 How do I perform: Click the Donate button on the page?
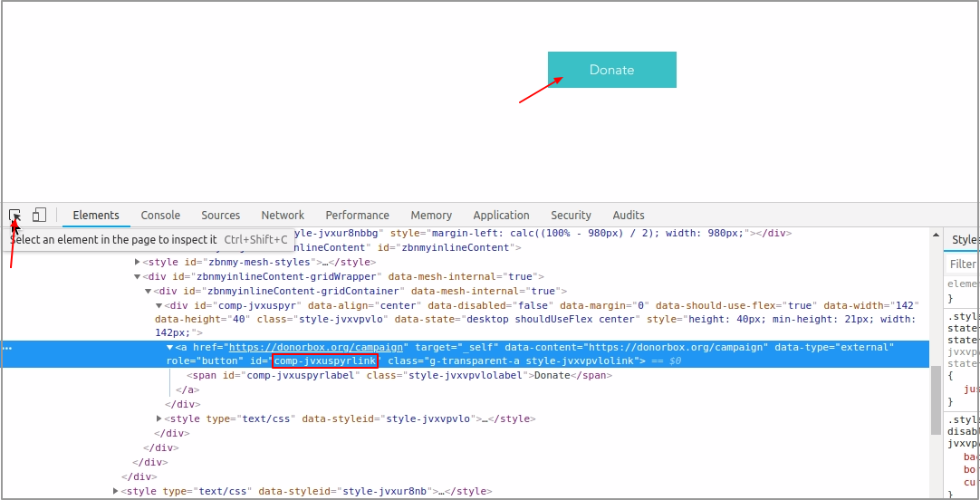pyautogui.click(x=611, y=70)
